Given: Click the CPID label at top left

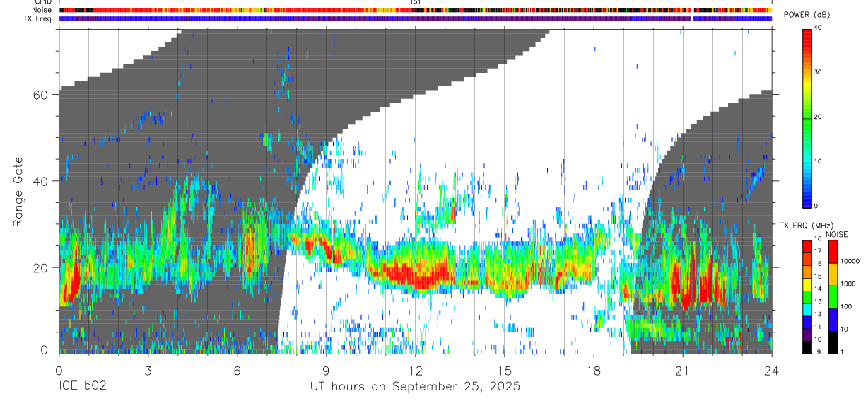Looking at the screenshot, I should pyautogui.click(x=42, y=2).
